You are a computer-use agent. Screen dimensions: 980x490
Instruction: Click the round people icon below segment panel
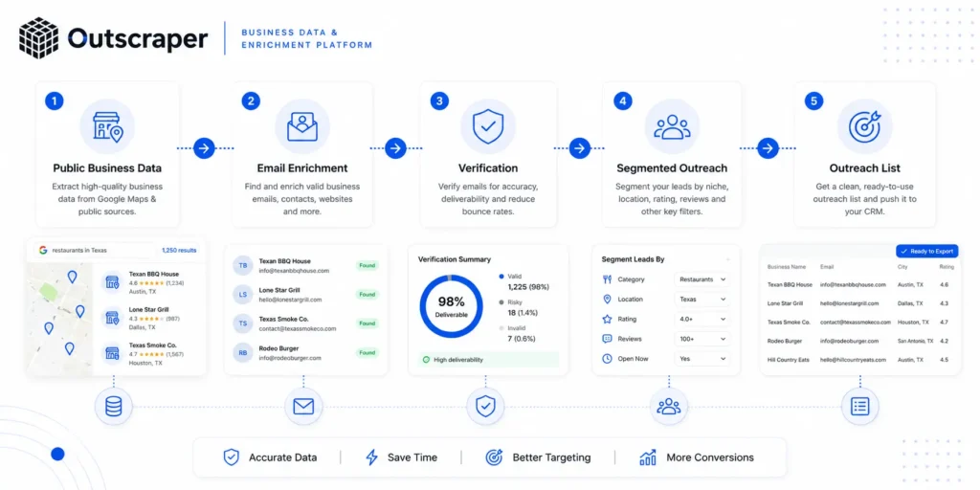click(669, 406)
